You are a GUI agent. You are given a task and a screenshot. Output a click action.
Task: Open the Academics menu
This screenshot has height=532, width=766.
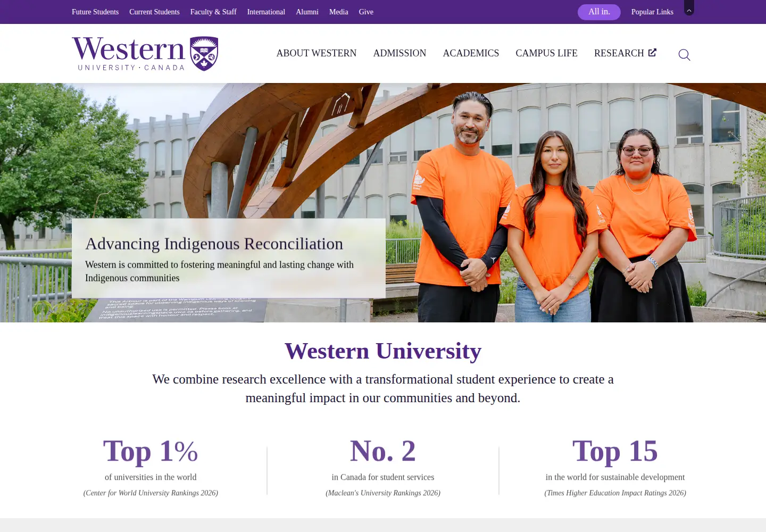(x=471, y=53)
